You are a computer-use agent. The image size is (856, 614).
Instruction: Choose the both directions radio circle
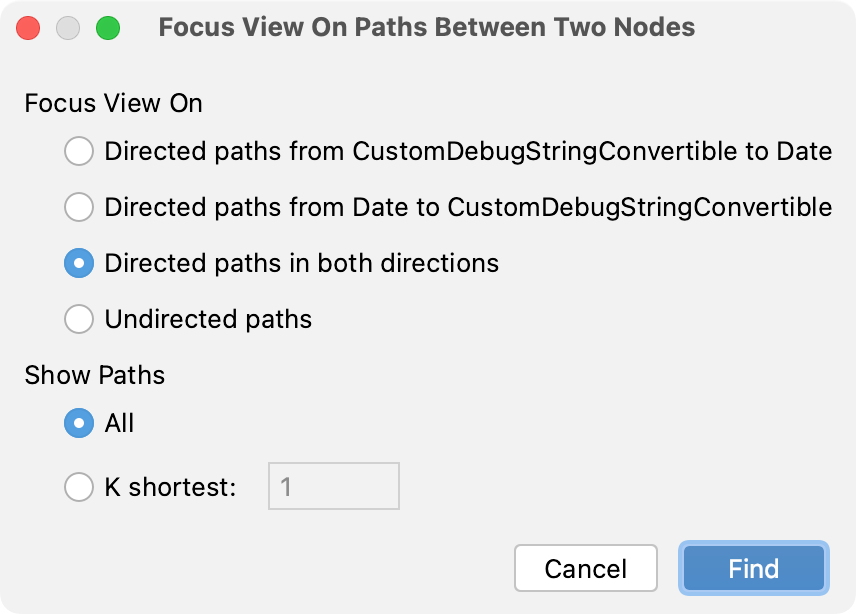coord(79,263)
